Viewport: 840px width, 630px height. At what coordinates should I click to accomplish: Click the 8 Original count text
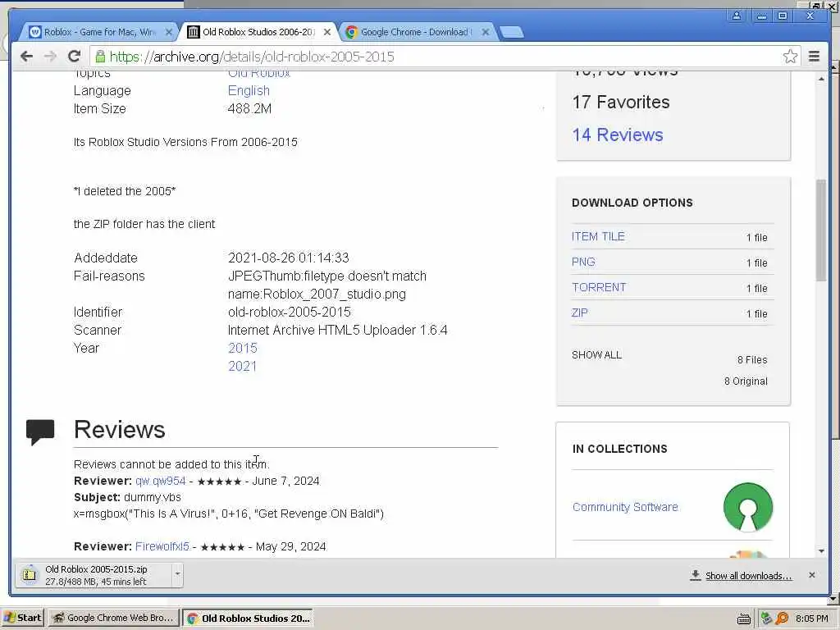[746, 381]
